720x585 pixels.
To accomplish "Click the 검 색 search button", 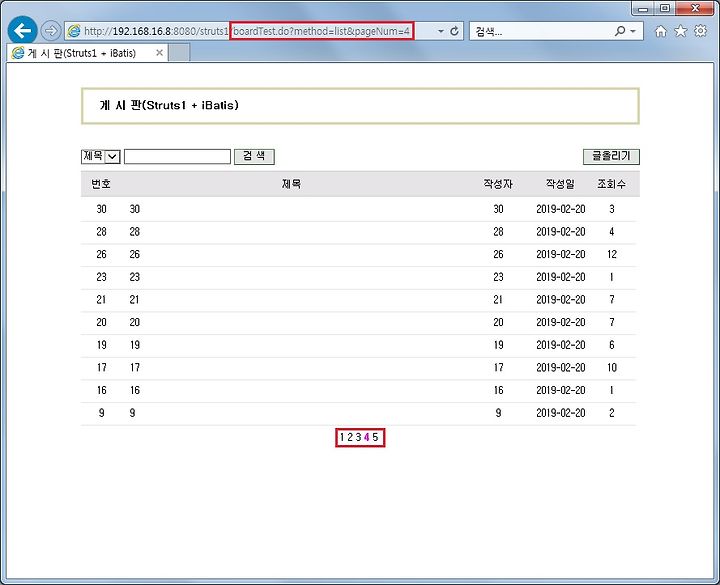I will (x=254, y=157).
